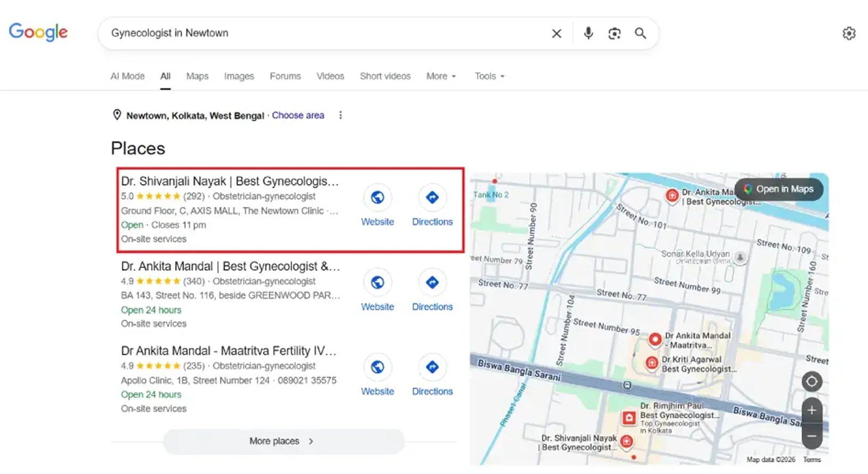Center the map on my location
The width and height of the screenshot is (868, 474).
(x=812, y=381)
